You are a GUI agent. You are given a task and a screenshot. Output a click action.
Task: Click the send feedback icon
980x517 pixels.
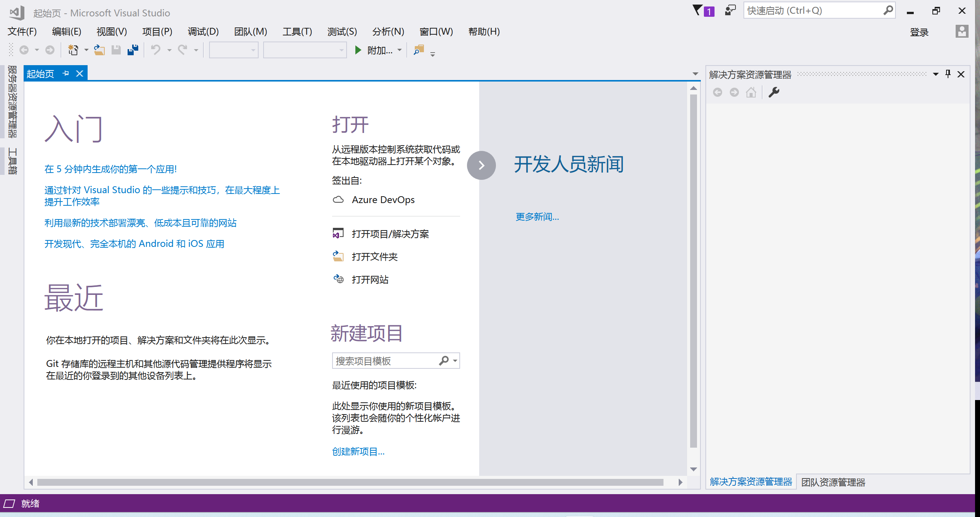point(730,10)
